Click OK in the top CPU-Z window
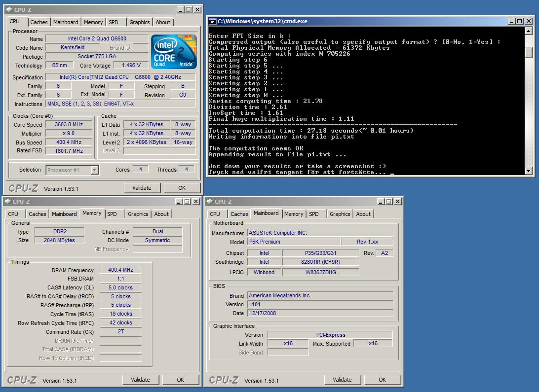The width and height of the screenshot is (539, 392). click(182, 188)
